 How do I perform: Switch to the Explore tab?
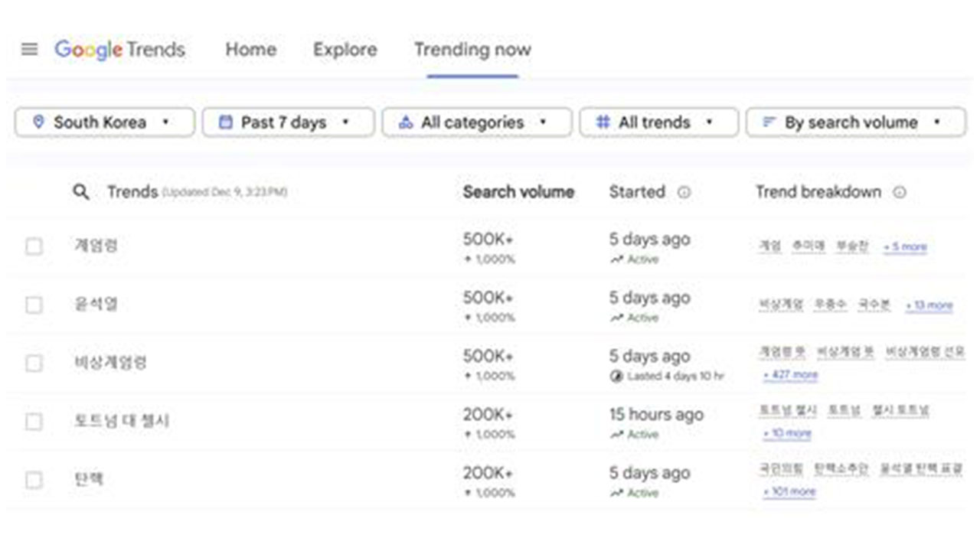[345, 50]
